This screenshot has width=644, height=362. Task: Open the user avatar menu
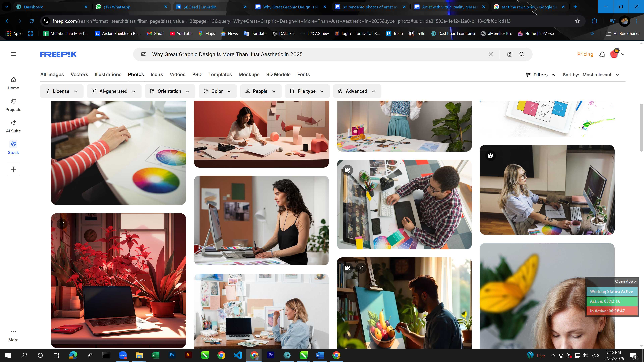617,54
